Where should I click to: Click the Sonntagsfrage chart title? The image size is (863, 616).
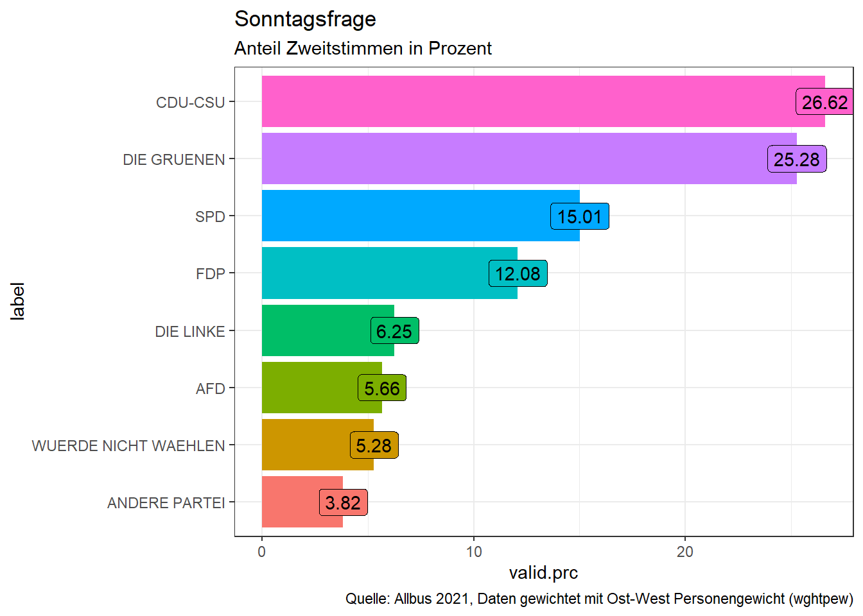[x=305, y=19]
